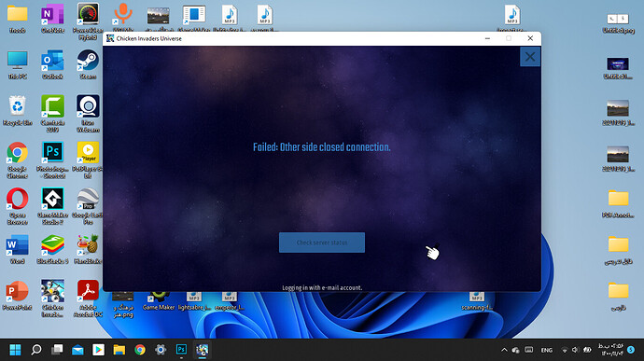Click the ENG language indicator
Image resolution: width=644 pixels, height=361 pixels.
click(x=546, y=351)
